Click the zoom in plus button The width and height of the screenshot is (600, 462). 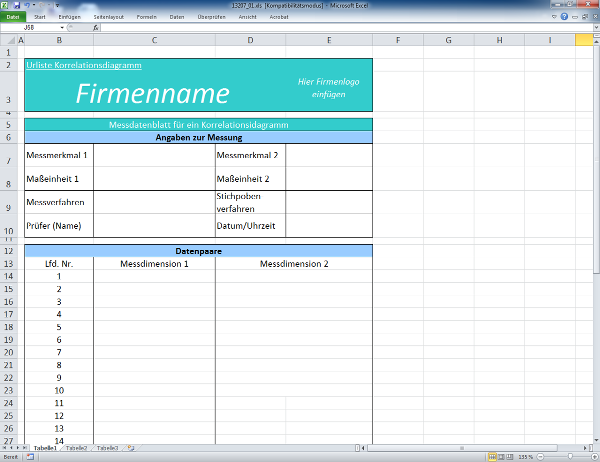[594, 456]
